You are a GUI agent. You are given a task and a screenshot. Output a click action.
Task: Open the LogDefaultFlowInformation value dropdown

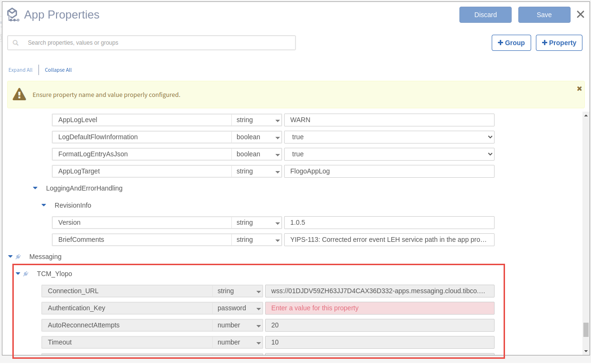(389, 137)
